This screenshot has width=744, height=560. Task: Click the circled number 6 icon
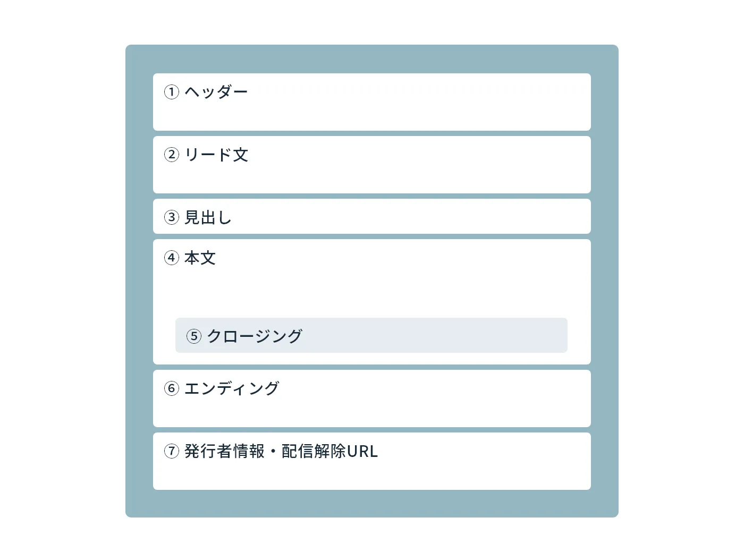(171, 388)
